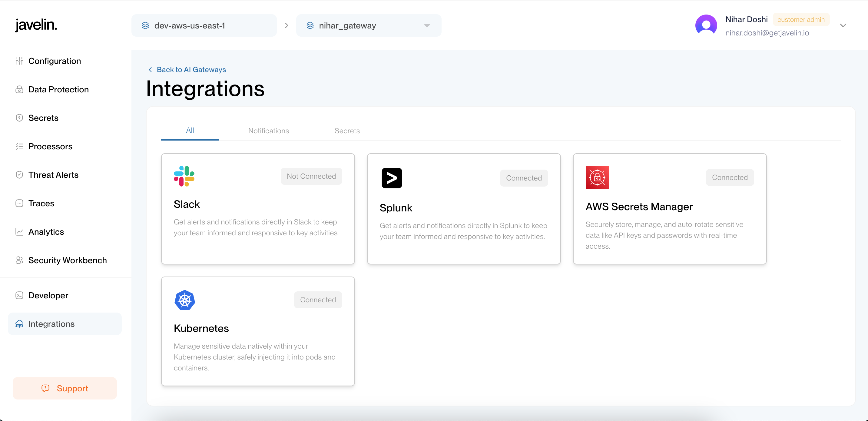Click the Support button
This screenshot has height=421, width=868.
(x=65, y=388)
